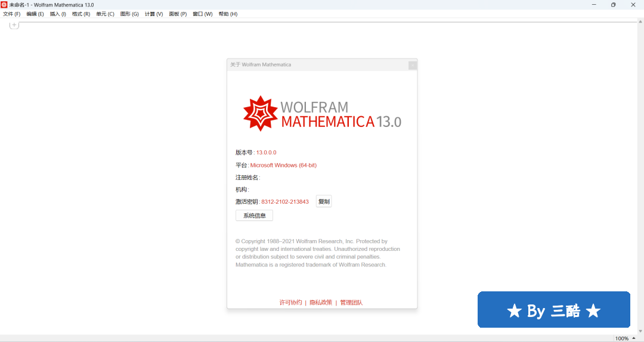This screenshot has width=644, height=342.
Task: Open the 100% zoom level dropdown
Action: [x=625, y=338]
